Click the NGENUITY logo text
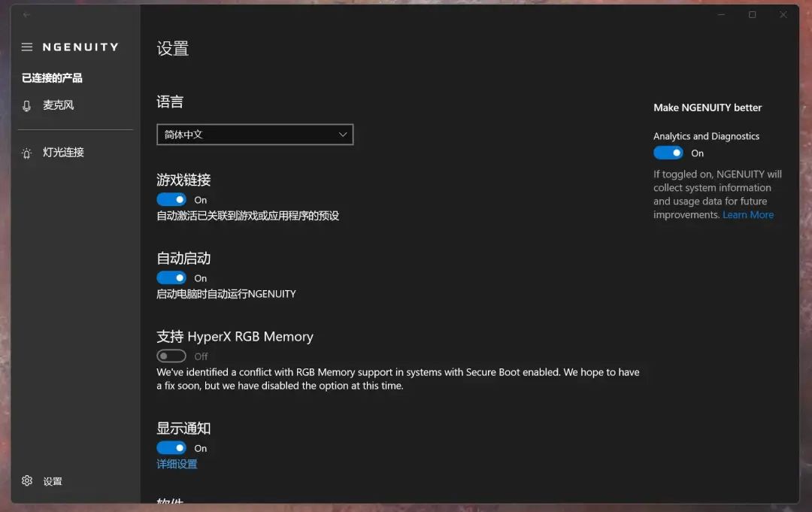The image size is (812, 512). 80,47
